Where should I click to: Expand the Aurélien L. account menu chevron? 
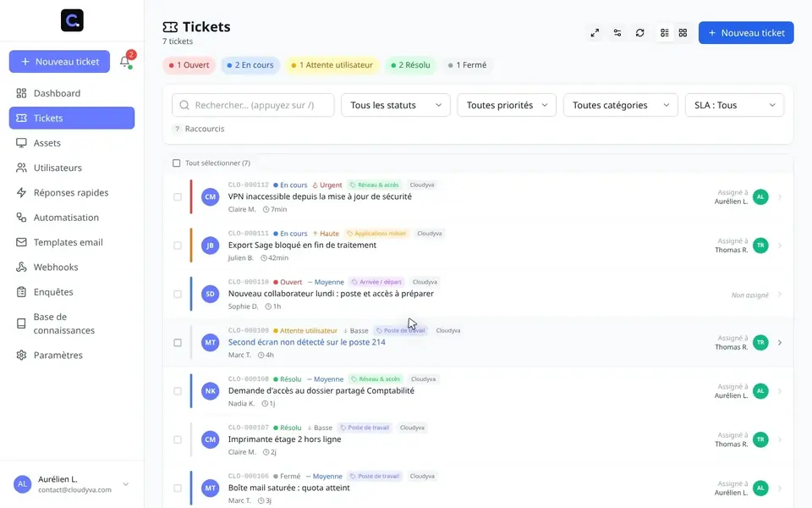[x=126, y=484]
